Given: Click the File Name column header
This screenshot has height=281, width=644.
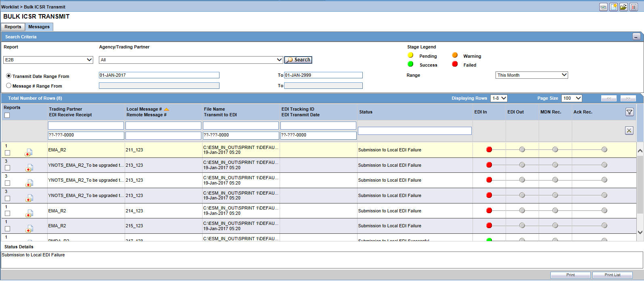Looking at the screenshot, I should (214, 109).
